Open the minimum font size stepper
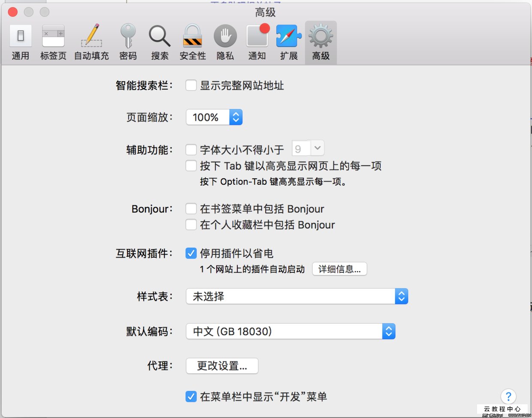The width and height of the screenshot is (532, 418). coord(317,148)
